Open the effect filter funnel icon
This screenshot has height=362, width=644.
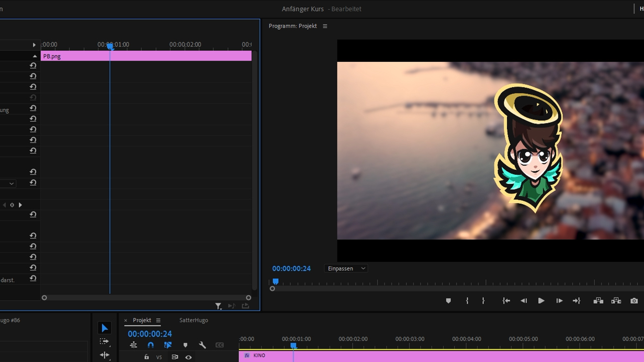coord(218,306)
